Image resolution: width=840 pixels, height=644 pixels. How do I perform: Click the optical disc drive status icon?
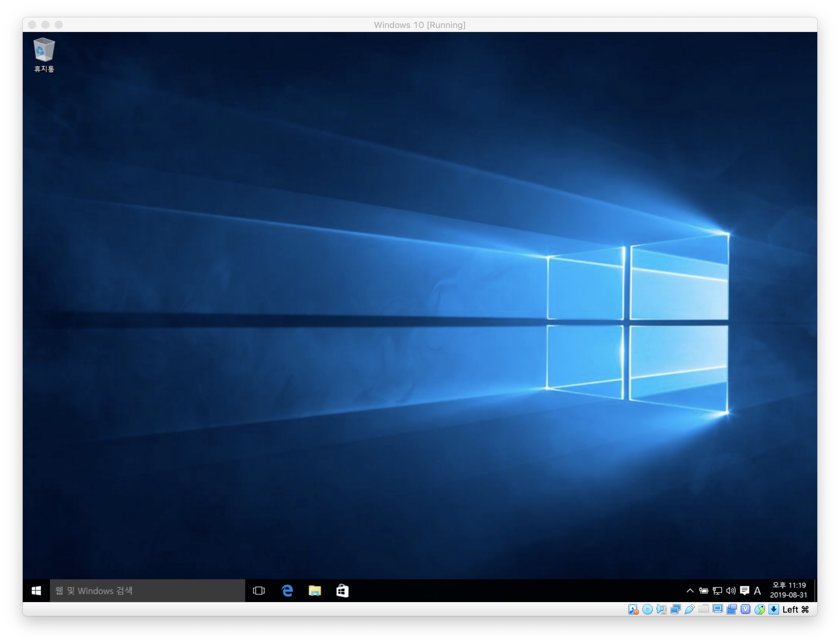(647, 610)
